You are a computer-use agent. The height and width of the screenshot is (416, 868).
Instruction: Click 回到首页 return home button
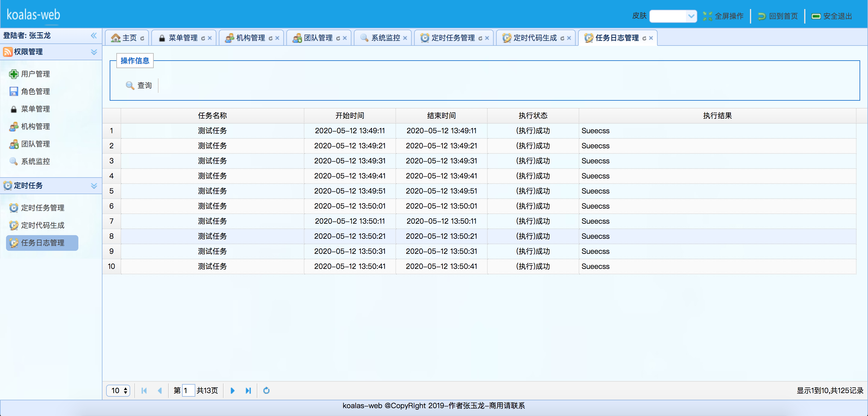[778, 16]
